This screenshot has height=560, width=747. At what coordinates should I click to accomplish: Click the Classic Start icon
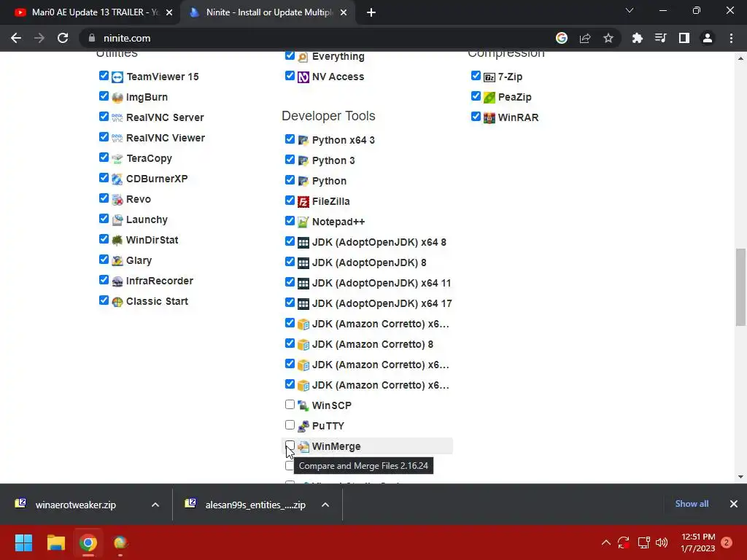117,302
